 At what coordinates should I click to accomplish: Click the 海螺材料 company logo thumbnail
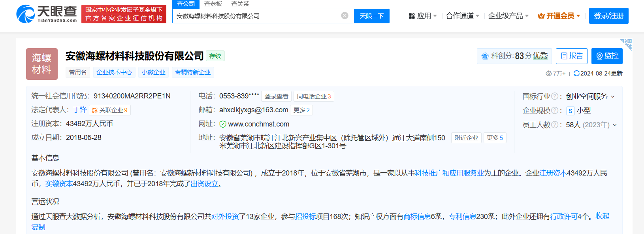42,64
